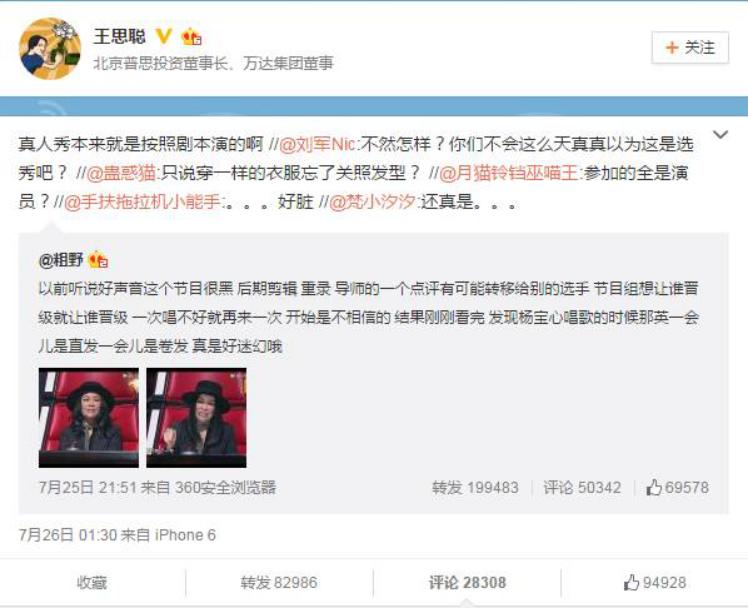
Task: Open the second red chair thumbnail image
Action: point(197,417)
